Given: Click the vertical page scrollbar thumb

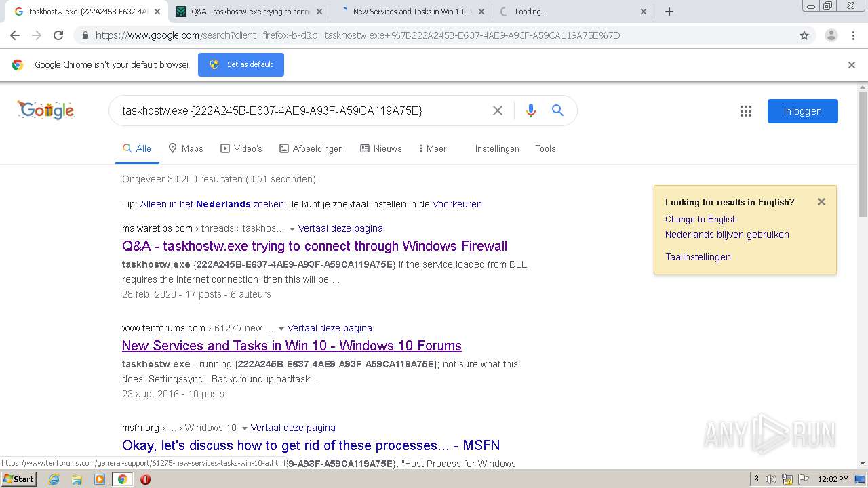Looking at the screenshot, I should [863, 155].
